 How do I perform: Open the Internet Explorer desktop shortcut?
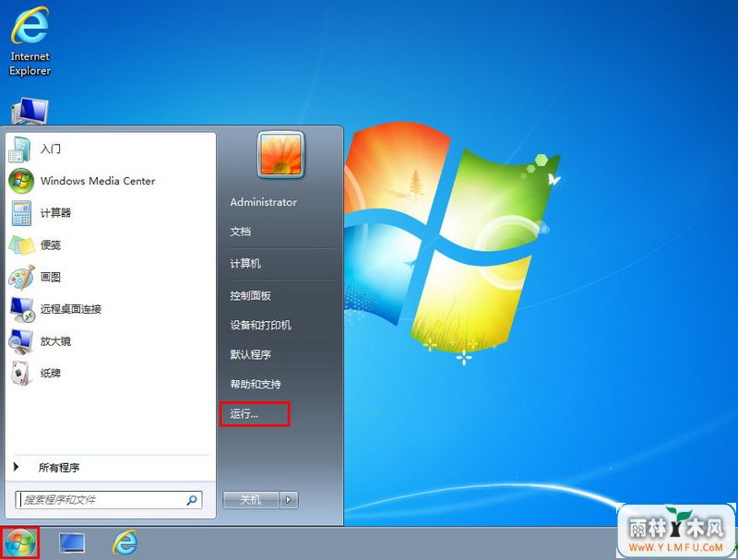(30, 42)
